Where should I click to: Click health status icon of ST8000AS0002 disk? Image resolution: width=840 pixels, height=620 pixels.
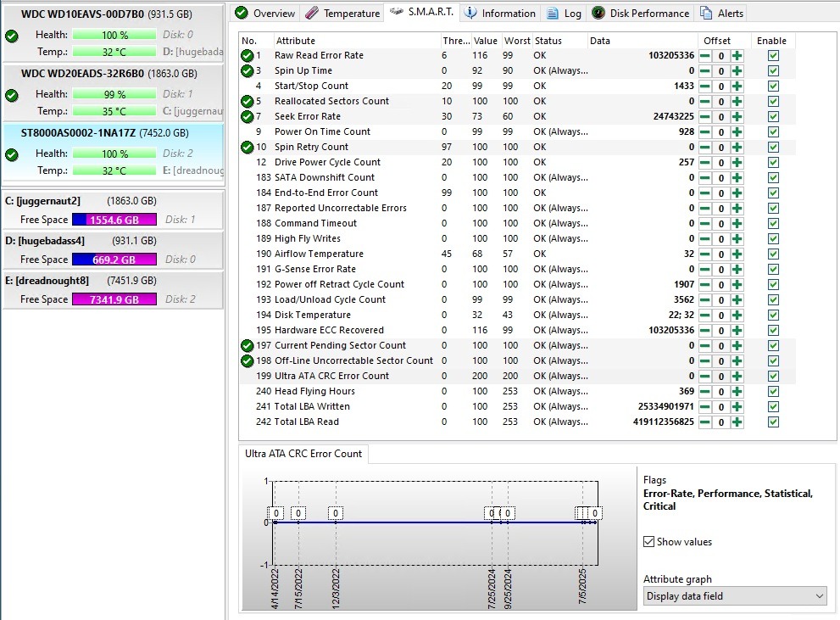coord(12,155)
